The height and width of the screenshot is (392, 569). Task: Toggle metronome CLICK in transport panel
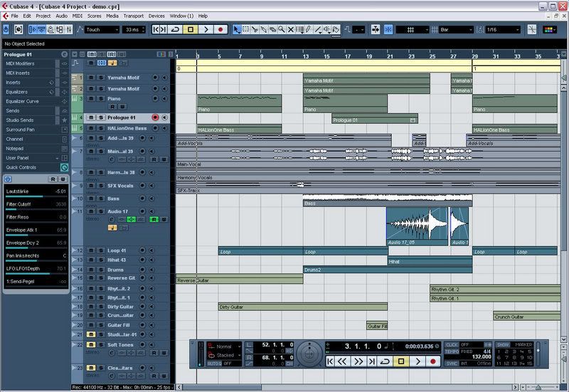pyautogui.click(x=452, y=344)
